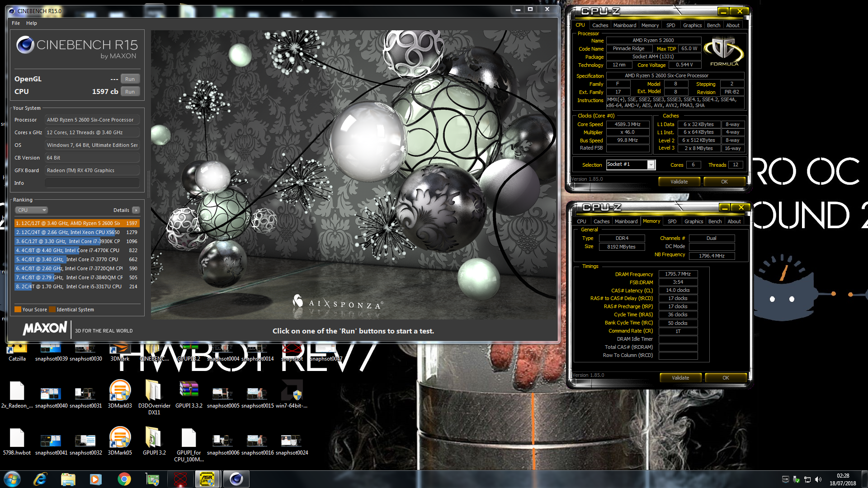Click OK in the top CPU-Z window
The height and width of the screenshot is (488, 868).
pyautogui.click(x=724, y=182)
